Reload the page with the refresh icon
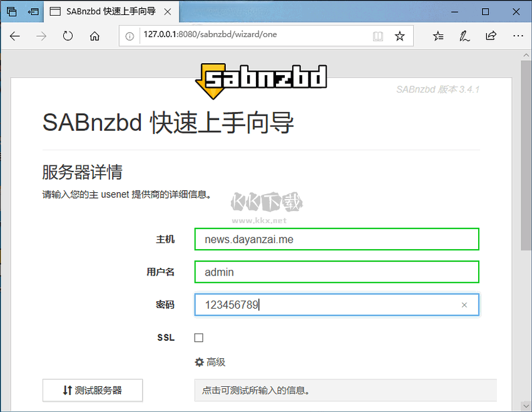532x412 pixels. [x=68, y=36]
